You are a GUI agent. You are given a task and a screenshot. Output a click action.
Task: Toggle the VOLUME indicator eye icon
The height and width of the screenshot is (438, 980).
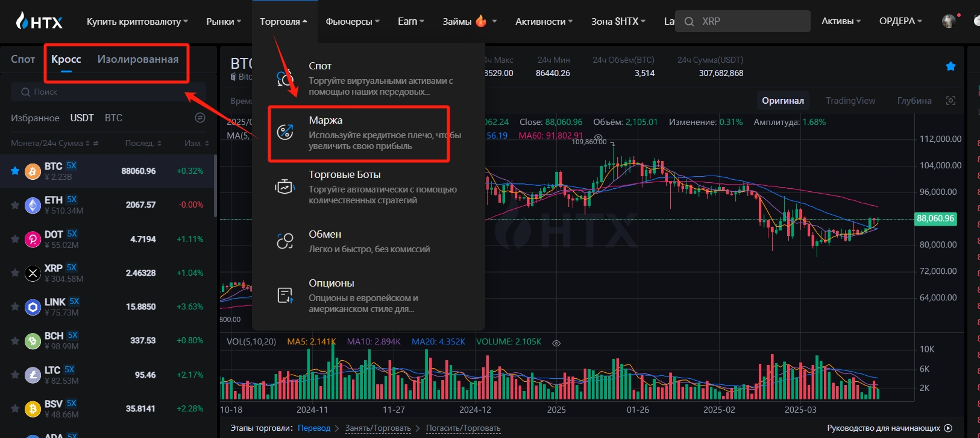click(x=556, y=343)
